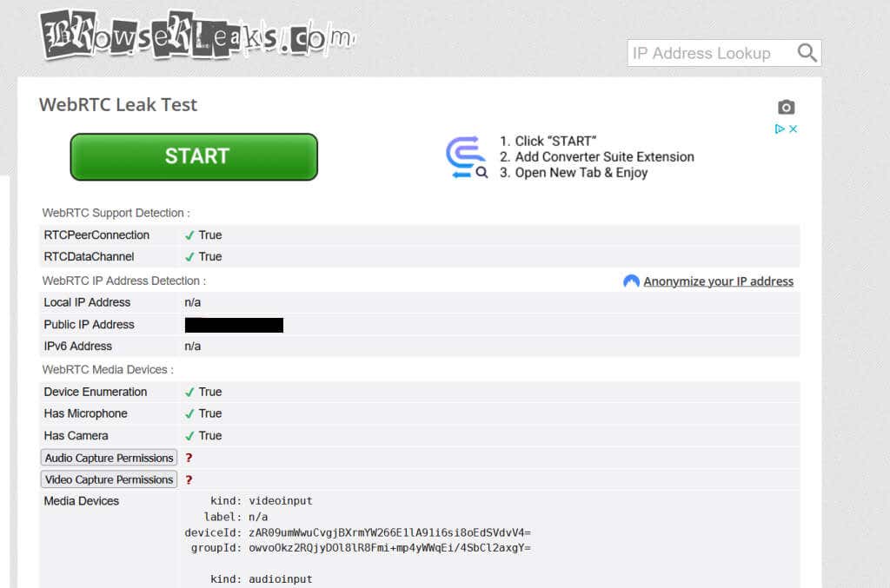Click the blue icon beside the Anonymize link
Image resolution: width=890 pixels, height=588 pixels.
[632, 281]
